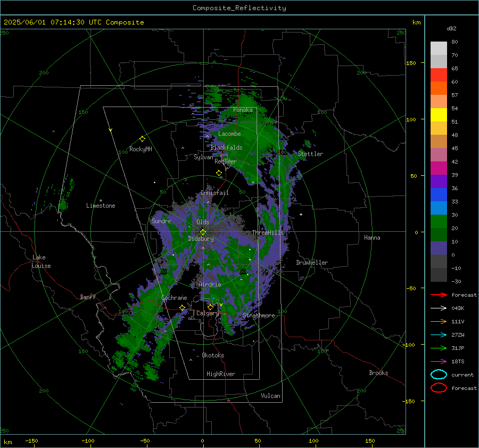This screenshot has width=479, height=448.
Task: Click the Cochrane town label
Action: coord(174,298)
